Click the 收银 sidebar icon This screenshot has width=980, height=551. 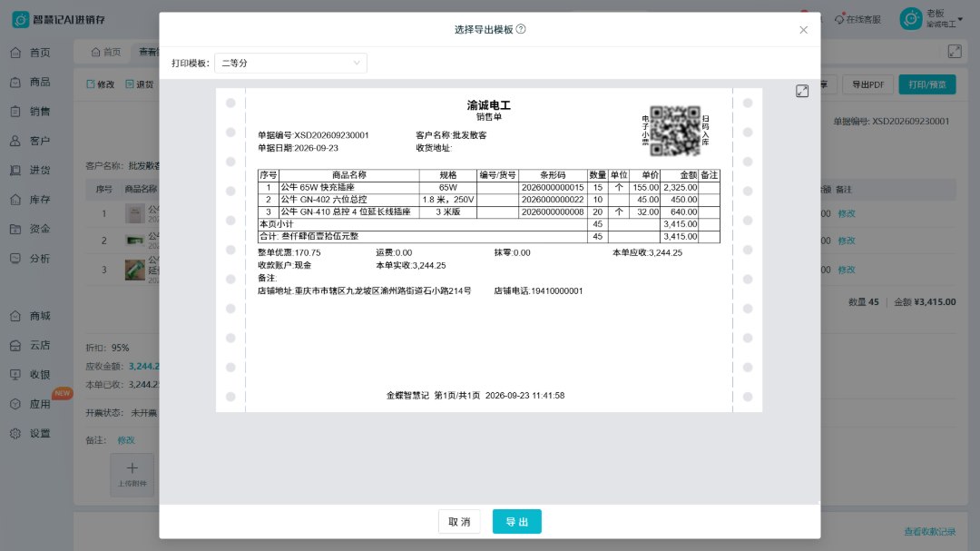click(x=15, y=375)
